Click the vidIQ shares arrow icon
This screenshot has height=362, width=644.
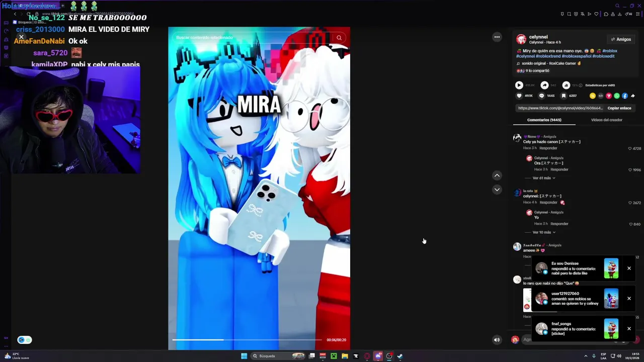click(544, 85)
